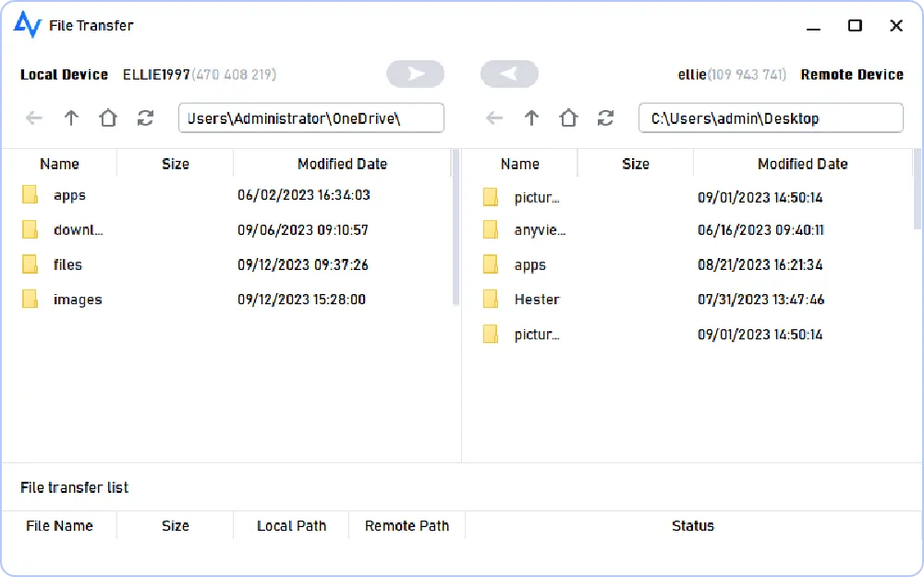Go up one folder on remote device
The height and width of the screenshot is (577, 924).
531,117
